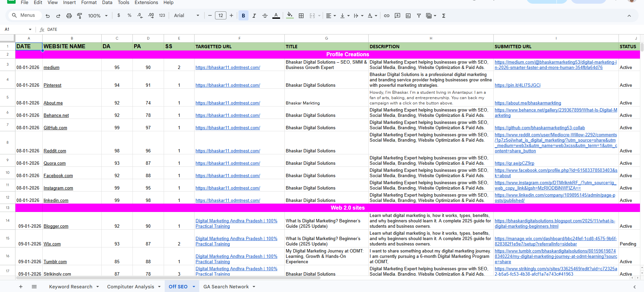Click the Add sheet plus icon
644x292 pixels.
[x=21, y=287]
